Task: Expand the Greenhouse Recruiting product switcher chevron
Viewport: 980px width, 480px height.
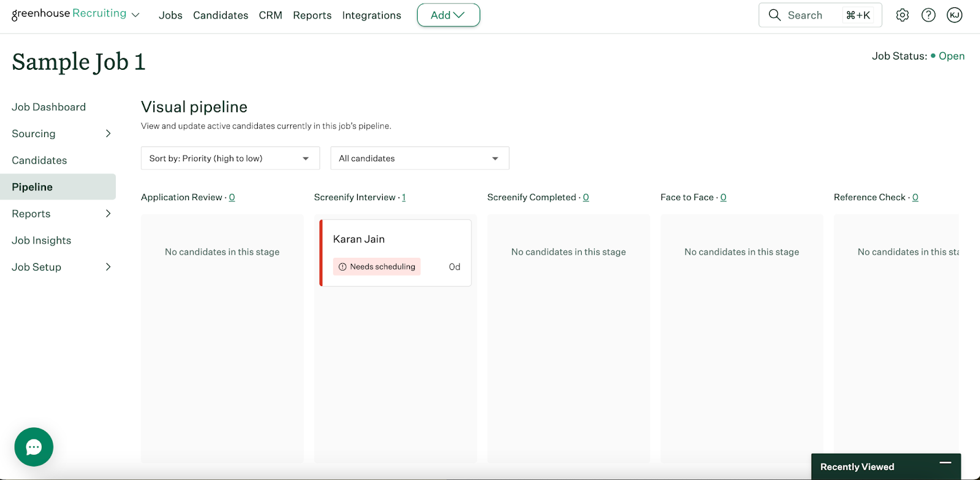Action: 135,15
